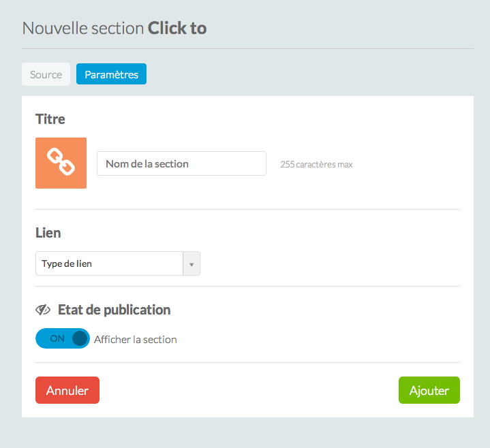Click the 'Lien' section heading

click(48, 233)
